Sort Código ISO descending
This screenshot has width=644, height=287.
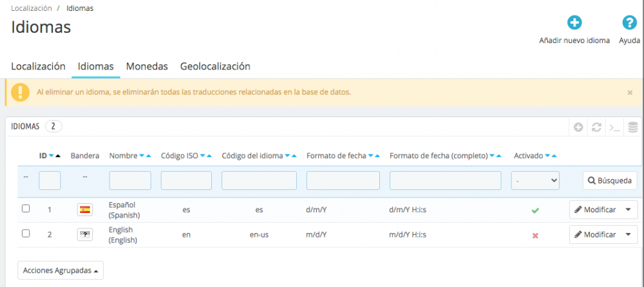tap(202, 156)
